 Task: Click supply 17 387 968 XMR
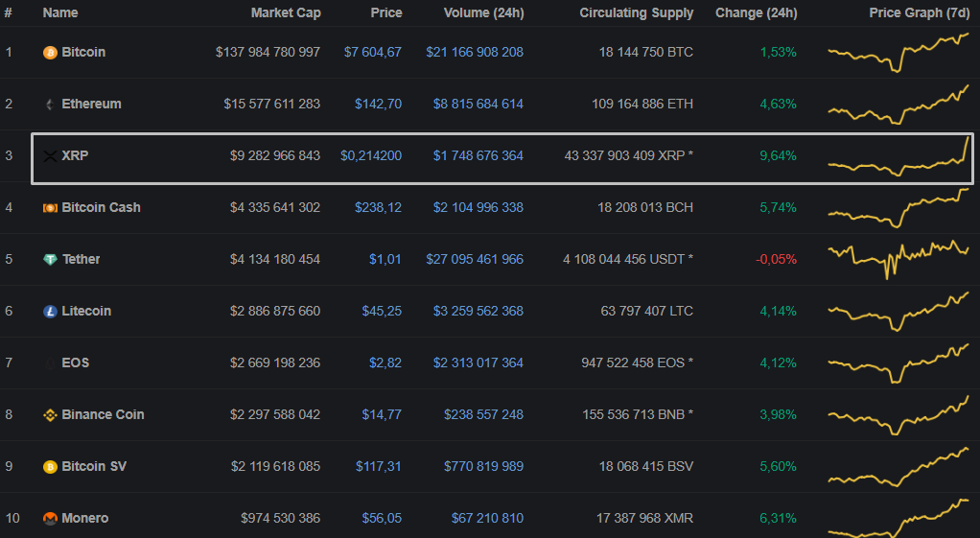(x=645, y=519)
